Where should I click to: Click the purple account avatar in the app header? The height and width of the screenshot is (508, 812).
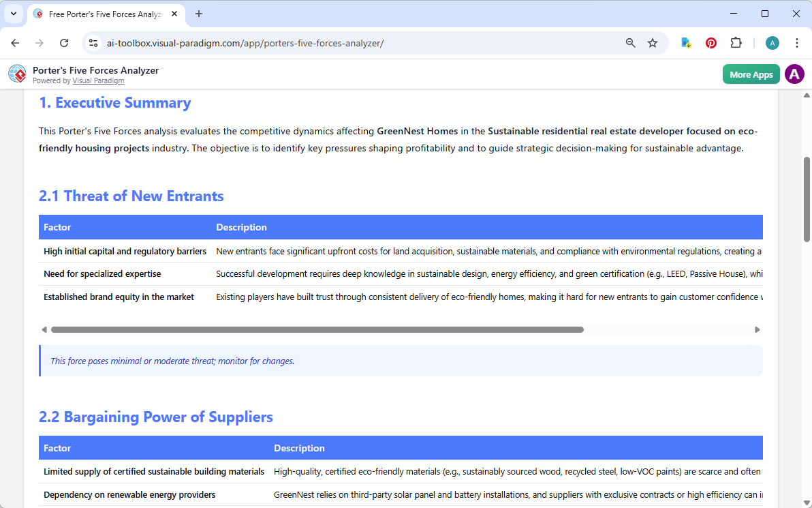[794, 74]
